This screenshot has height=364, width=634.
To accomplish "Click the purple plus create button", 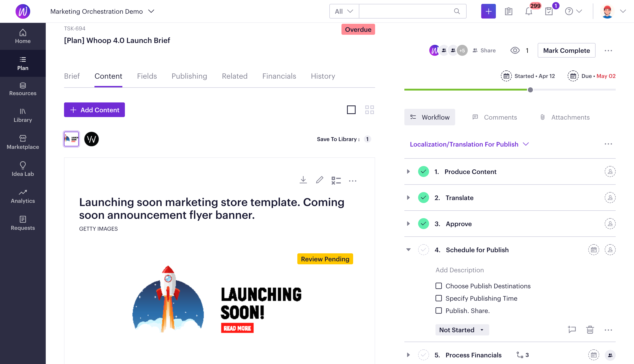I will coord(488,11).
